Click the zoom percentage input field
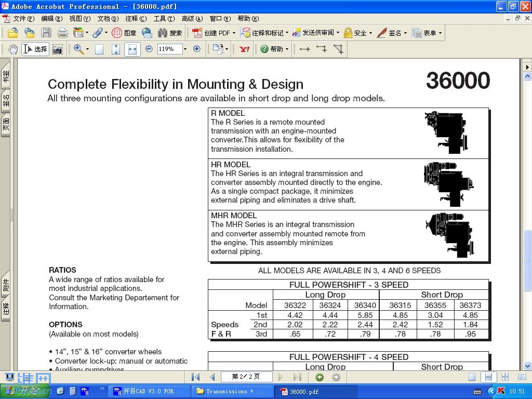The height and width of the screenshot is (399, 532). pyautogui.click(x=170, y=49)
